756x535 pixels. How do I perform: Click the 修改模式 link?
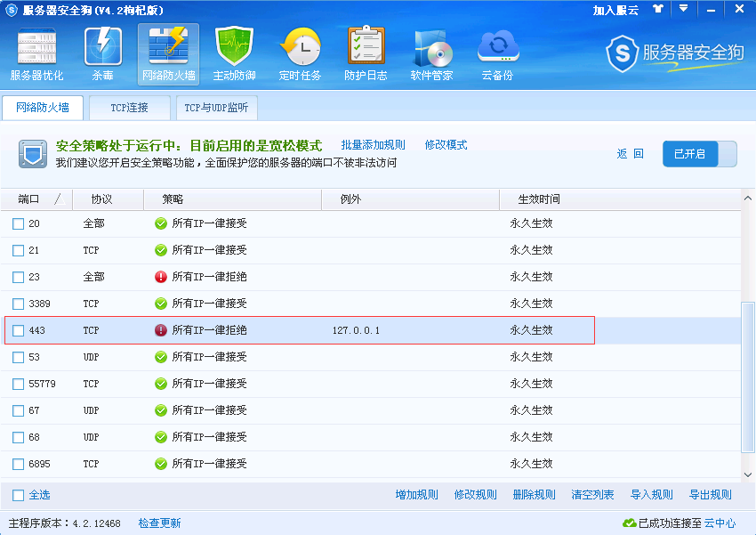[x=446, y=145]
